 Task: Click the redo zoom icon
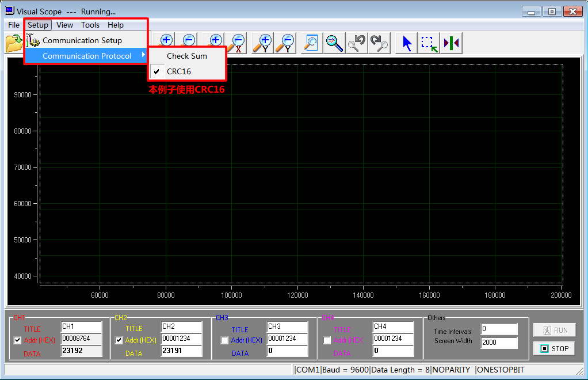[379, 43]
